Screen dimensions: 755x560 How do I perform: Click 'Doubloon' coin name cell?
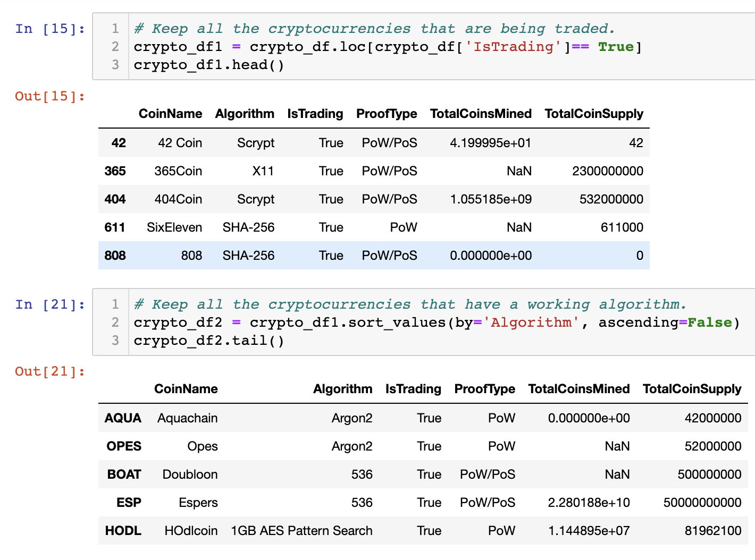[x=190, y=474]
